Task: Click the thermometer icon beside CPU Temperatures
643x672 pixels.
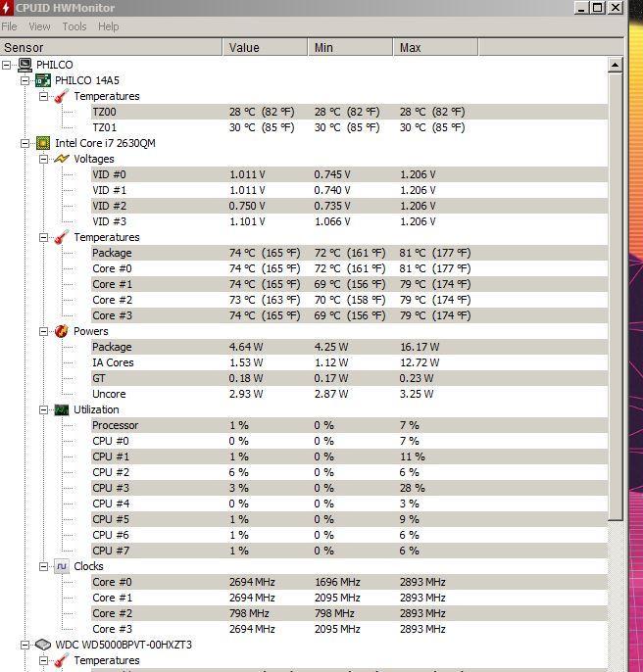Action: point(62,237)
